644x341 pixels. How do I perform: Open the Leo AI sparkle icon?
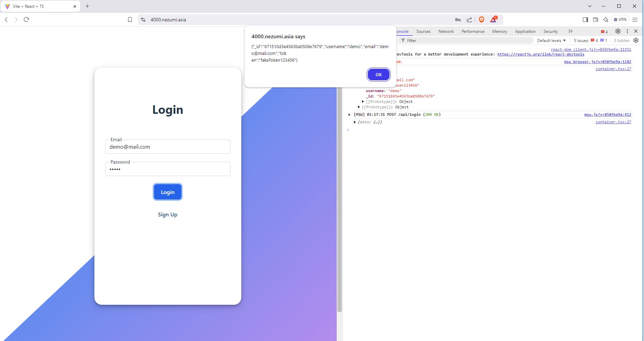(606, 20)
